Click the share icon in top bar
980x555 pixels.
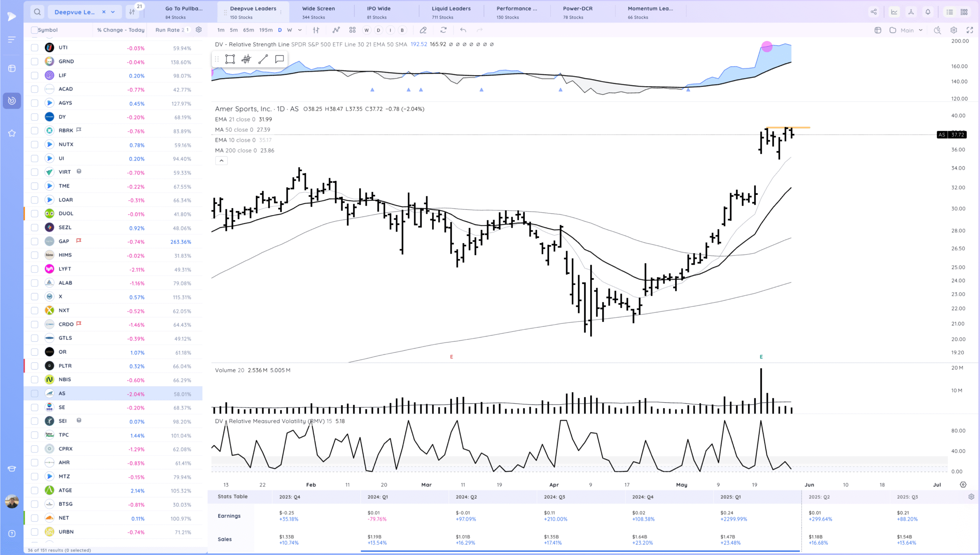tap(874, 12)
